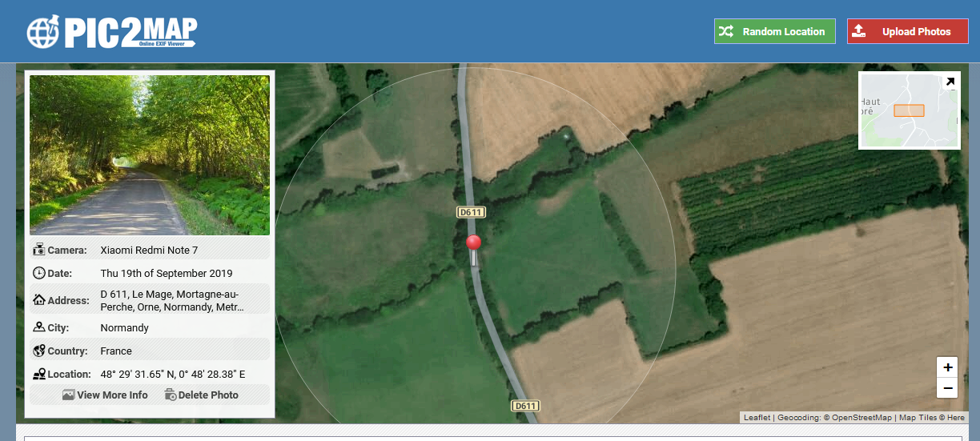Click the house icon beside Address label
This screenshot has height=441, width=980.
pyautogui.click(x=39, y=300)
